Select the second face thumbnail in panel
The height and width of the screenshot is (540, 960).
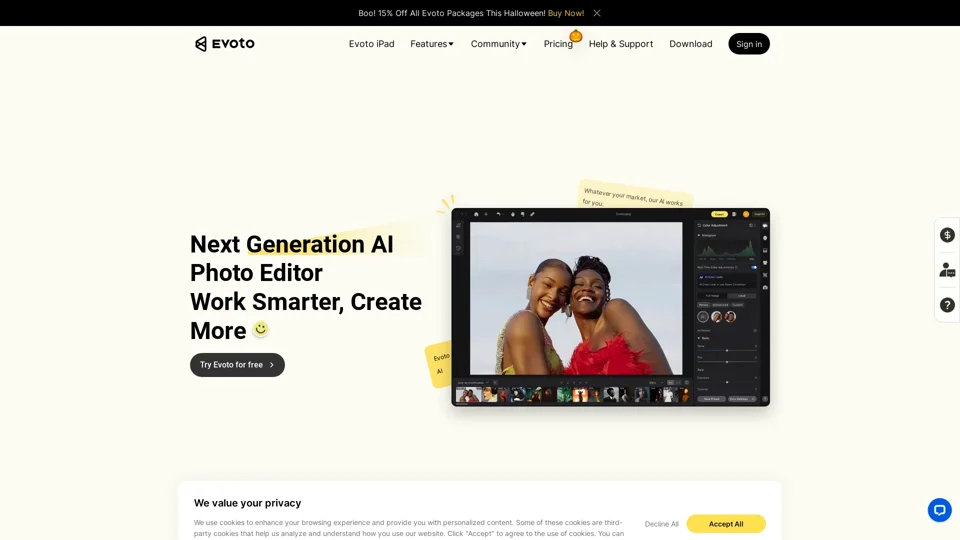pyautogui.click(x=730, y=317)
